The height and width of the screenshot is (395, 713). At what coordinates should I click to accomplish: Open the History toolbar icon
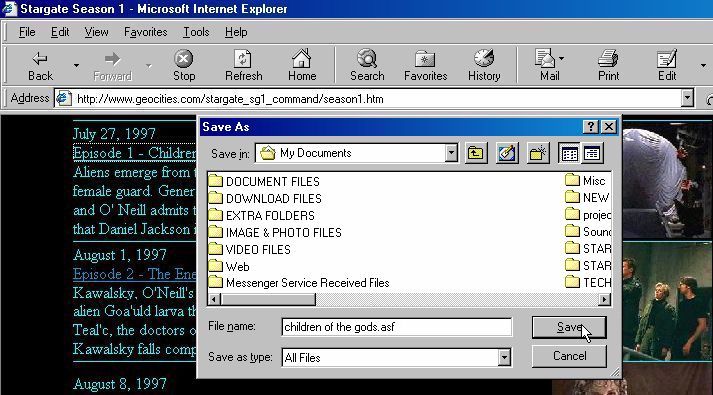pyautogui.click(x=484, y=66)
